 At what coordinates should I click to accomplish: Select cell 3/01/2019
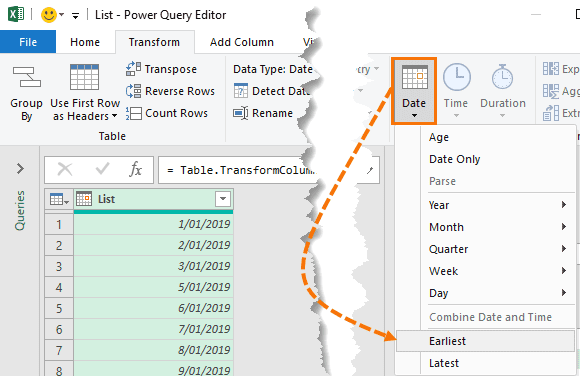coord(154,266)
